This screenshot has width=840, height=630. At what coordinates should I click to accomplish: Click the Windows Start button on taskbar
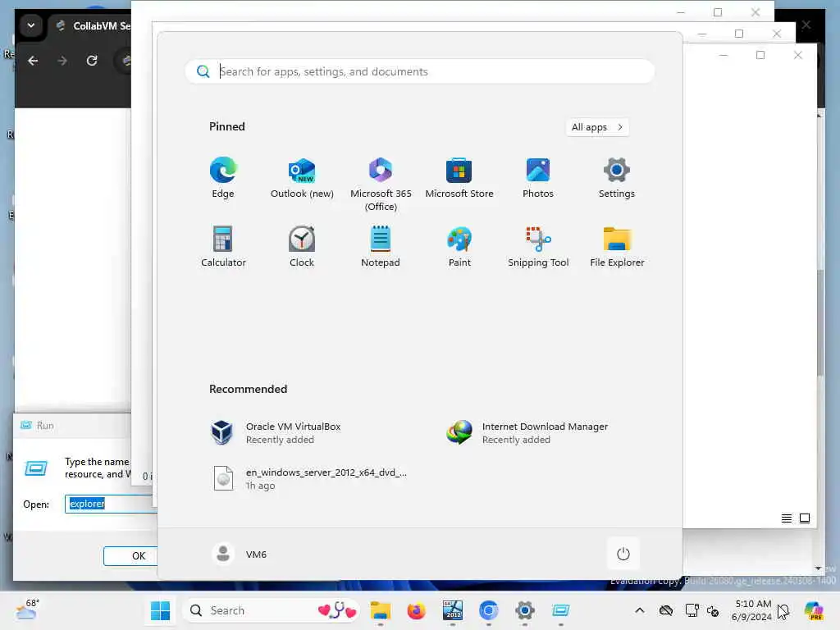click(x=160, y=610)
